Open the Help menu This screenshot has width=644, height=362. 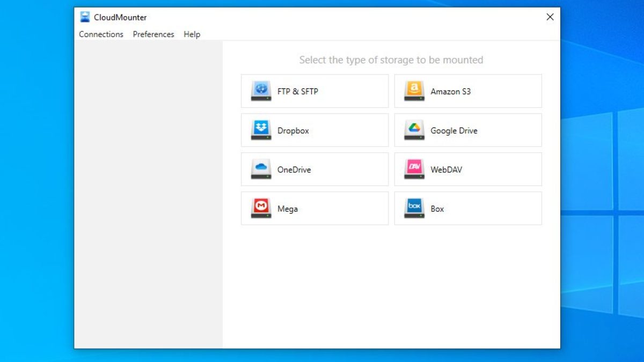pos(192,34)
